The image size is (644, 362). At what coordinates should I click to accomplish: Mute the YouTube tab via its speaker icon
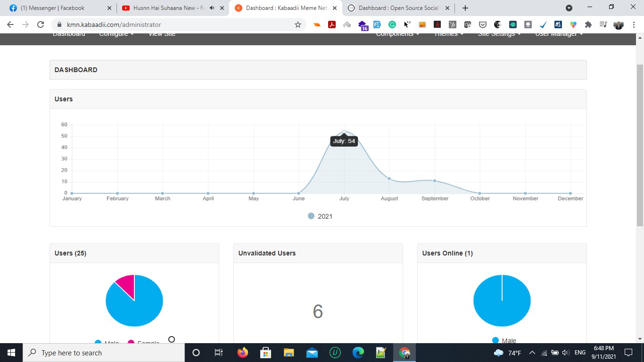[x=212, y=8]
